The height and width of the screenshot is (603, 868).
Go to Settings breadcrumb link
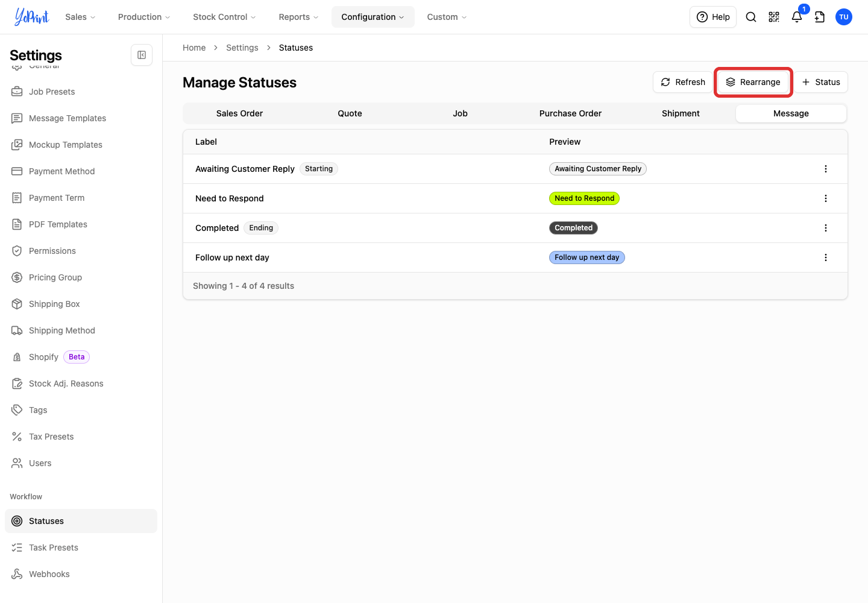point(242,48)
